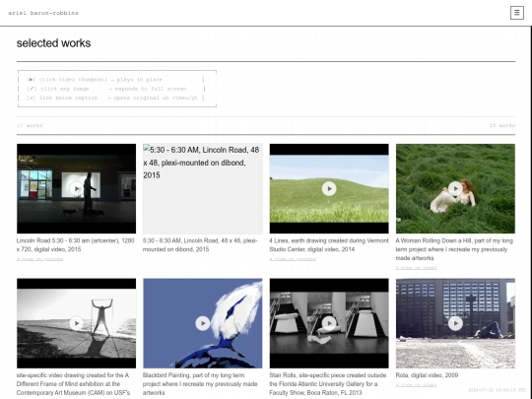Click the 'click any image expands to full screen' hint

pos(106,89)
